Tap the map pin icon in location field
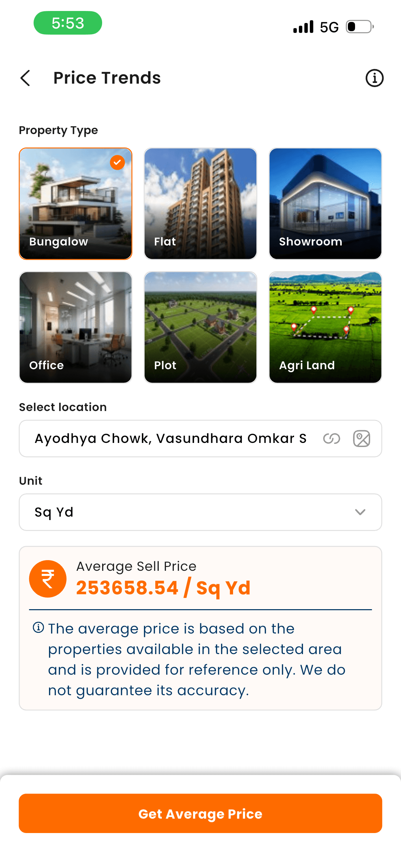 [x=362, y=438]
